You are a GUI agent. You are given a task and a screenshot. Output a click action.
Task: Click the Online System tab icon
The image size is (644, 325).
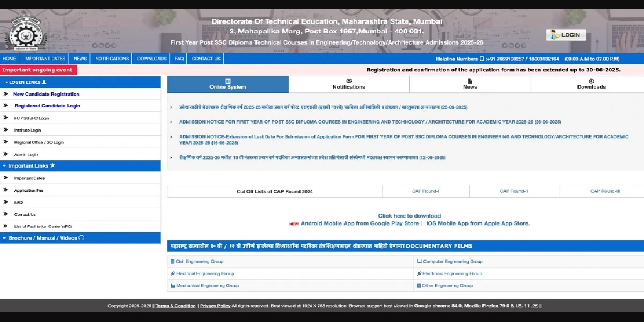pos(228,81)
